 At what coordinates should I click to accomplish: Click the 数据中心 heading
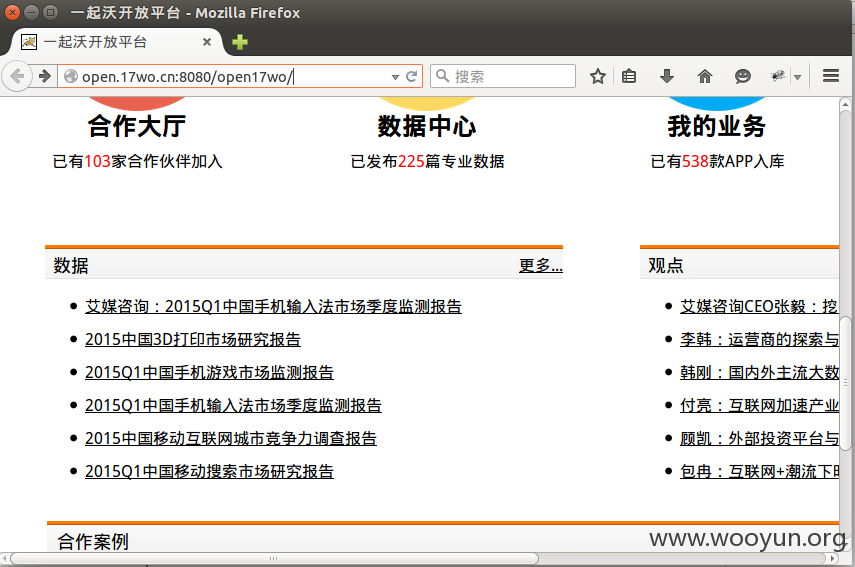[426, 126]
